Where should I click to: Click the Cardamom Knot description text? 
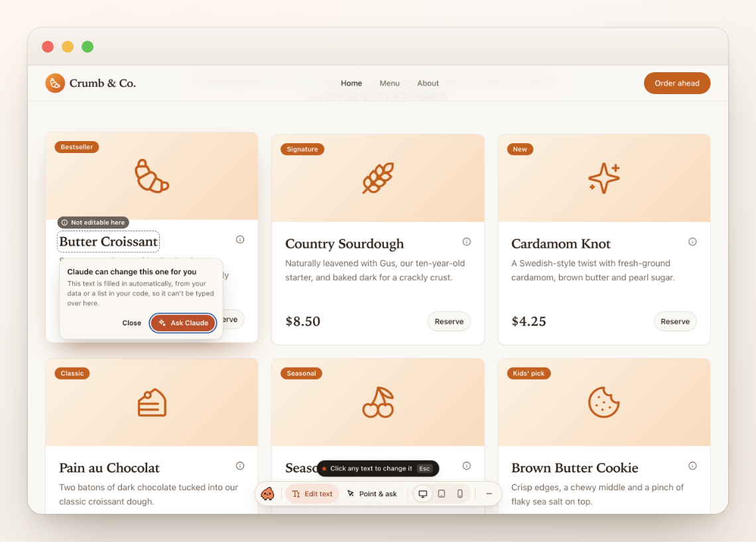(593, 270)
